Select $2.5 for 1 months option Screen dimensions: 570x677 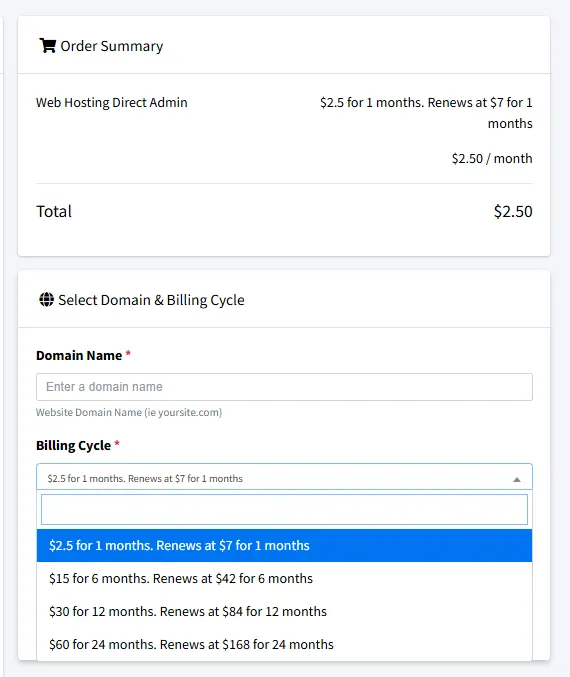(x=284, y=545)
